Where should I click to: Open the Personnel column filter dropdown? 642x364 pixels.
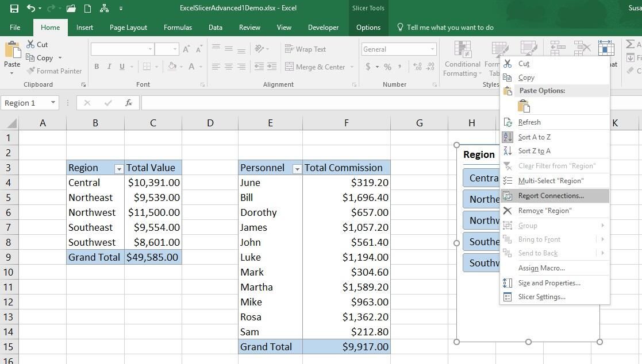point(297,168)
